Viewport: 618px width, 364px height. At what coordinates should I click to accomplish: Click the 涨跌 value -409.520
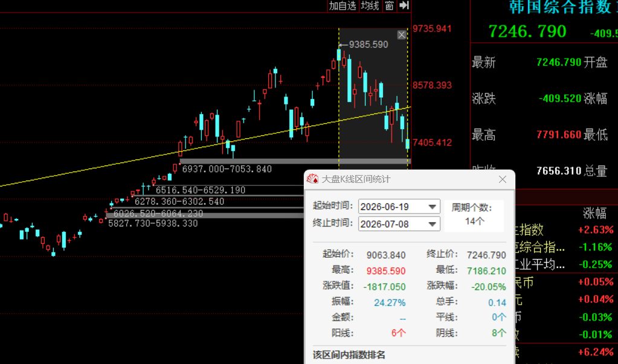[560, 98]
